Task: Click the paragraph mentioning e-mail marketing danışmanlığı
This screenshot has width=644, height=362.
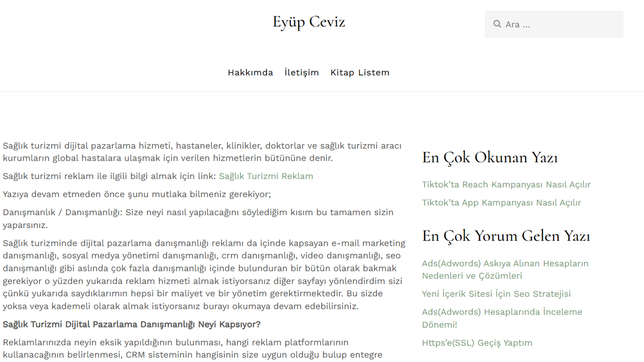Action: [204, 275]
